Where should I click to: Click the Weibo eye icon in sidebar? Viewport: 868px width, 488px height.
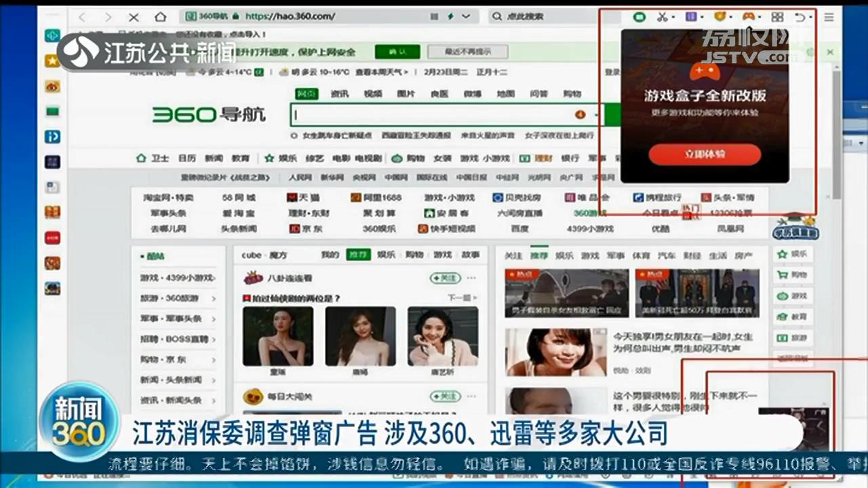click(52, 87)
